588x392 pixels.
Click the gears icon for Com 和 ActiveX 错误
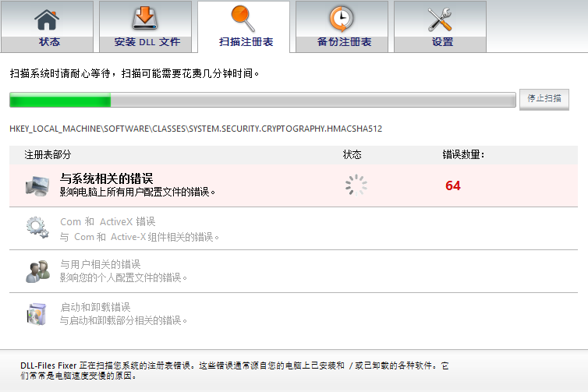37,227
